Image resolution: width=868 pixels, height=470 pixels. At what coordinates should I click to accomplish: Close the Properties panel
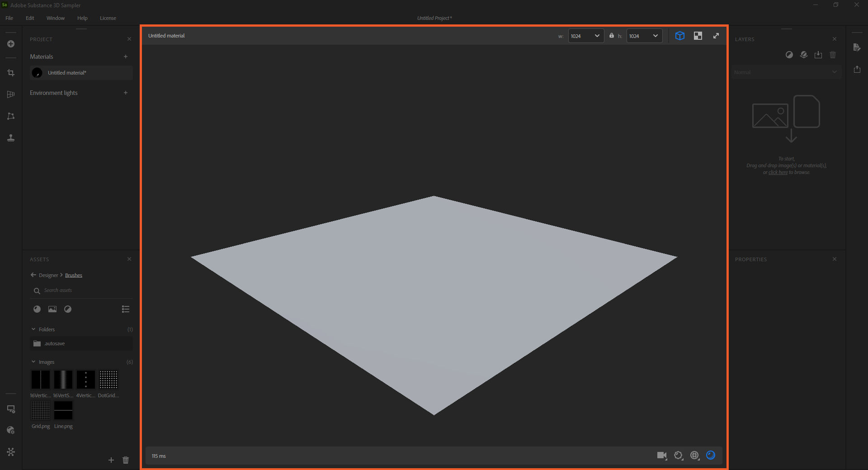point(835,259)
